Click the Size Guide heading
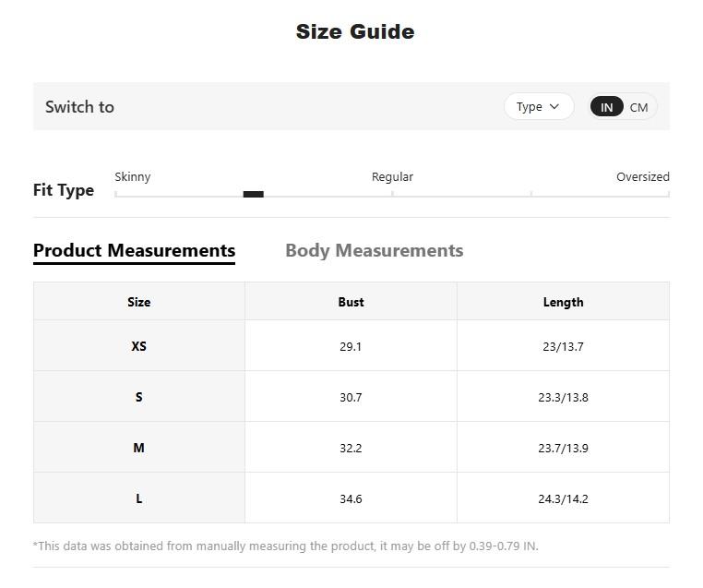The height and width of the screenshot is (588, 703). point(354,31)
